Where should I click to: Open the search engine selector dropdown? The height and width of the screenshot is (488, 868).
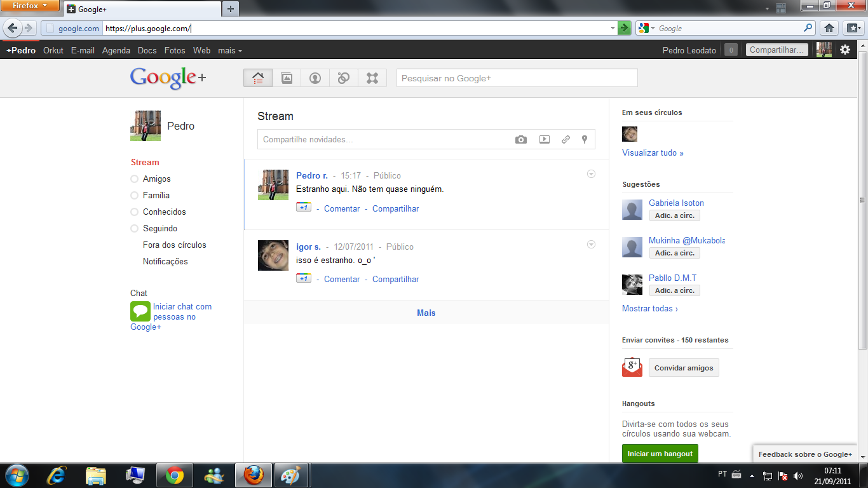[647, 28]
